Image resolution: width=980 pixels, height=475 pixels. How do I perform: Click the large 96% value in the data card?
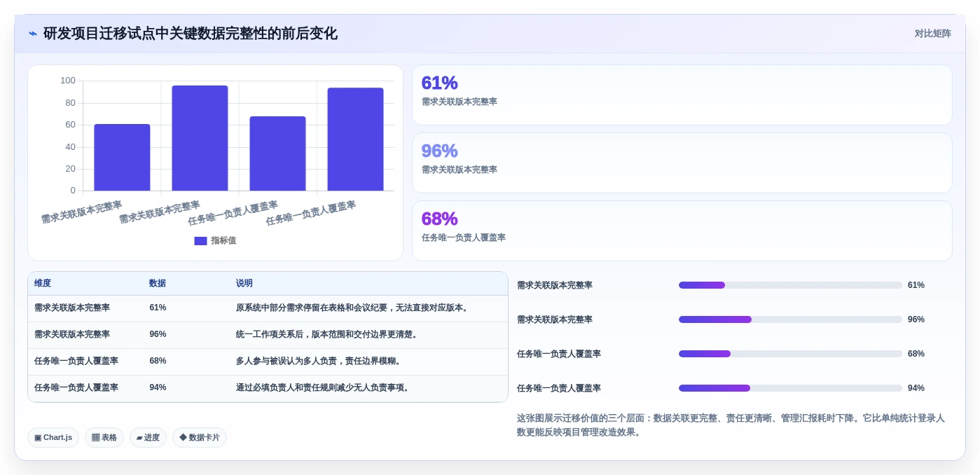(439, 151)
